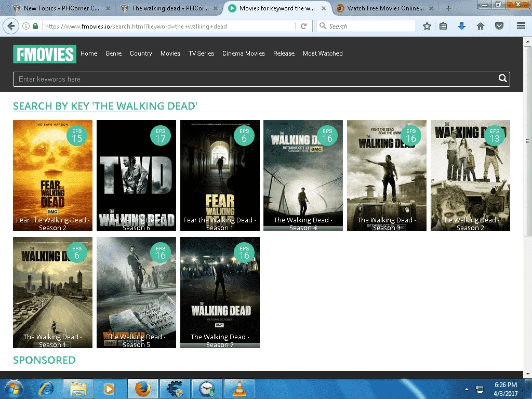This screenshot has width=532, height=399.
Task: Open Windows Media Player taskbar icon
Action: (x=109, y=389)
